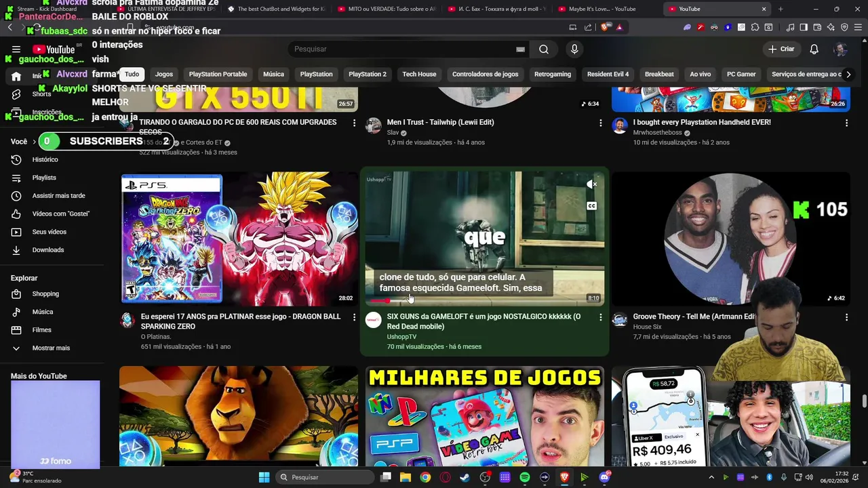The width and height of the screenshot is (868, 488).
Task: Open options for TIRANDO O GARGALO video
Action: coord(354,123)
